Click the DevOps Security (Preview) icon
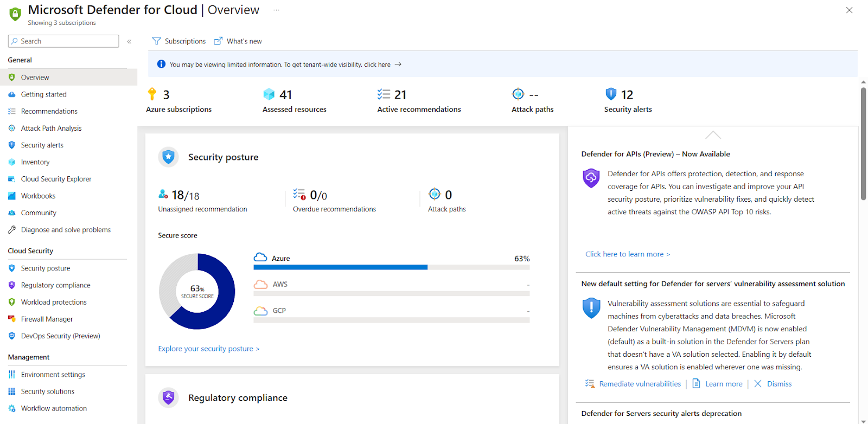868x424 pixels. click(x=12, y=336)
